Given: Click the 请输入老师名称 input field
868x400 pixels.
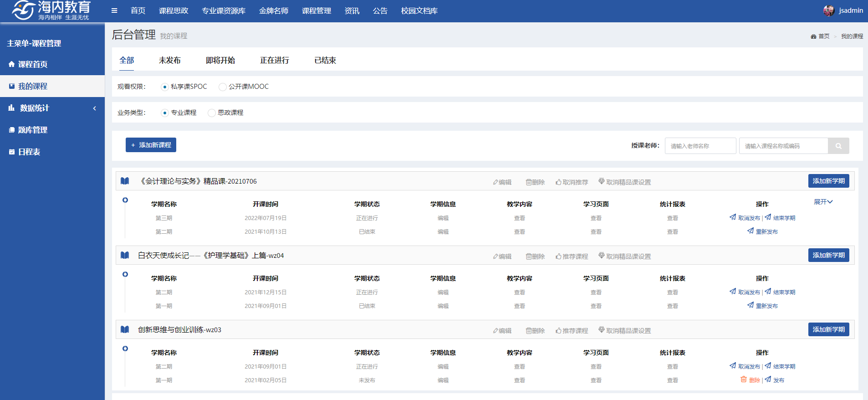Looking at the screenshot, I should [700, 146].
